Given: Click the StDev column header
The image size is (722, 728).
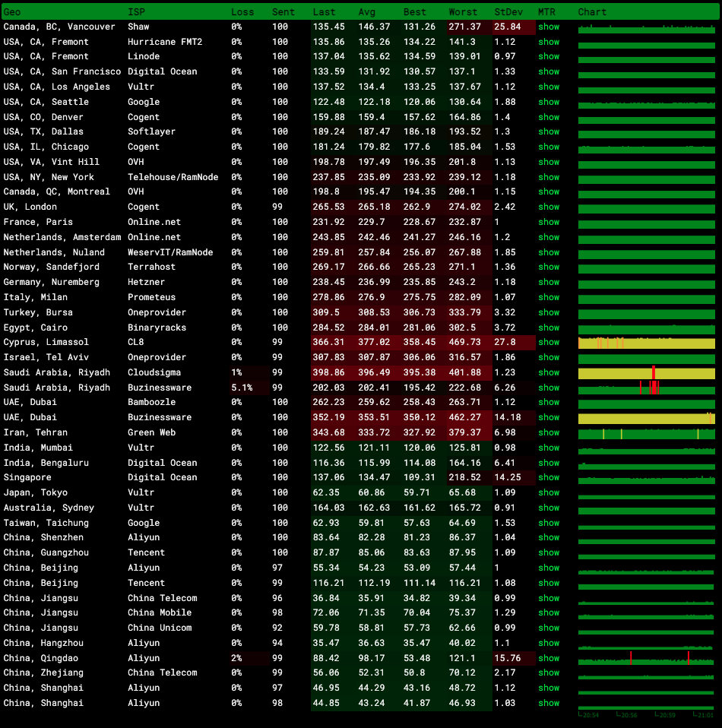Looking at the screenshot, I should coord(505,12).
